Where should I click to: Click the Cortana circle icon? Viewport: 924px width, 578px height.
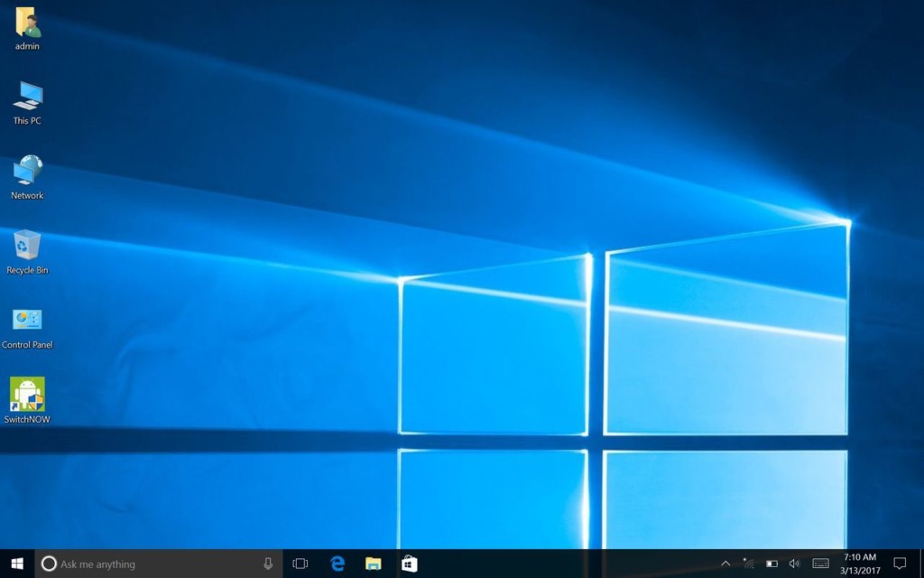(x=49, y=564)
